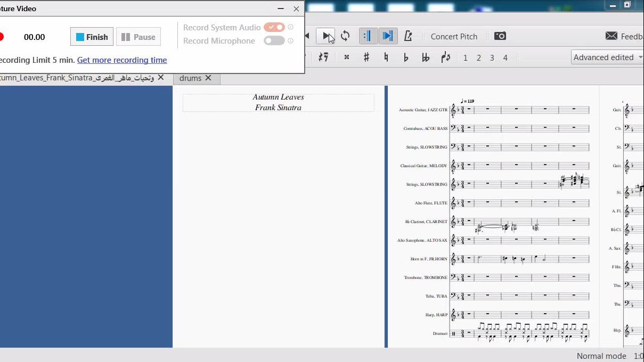Open image capture camera tool
The image size is (644, 362).
coord(500,36)
